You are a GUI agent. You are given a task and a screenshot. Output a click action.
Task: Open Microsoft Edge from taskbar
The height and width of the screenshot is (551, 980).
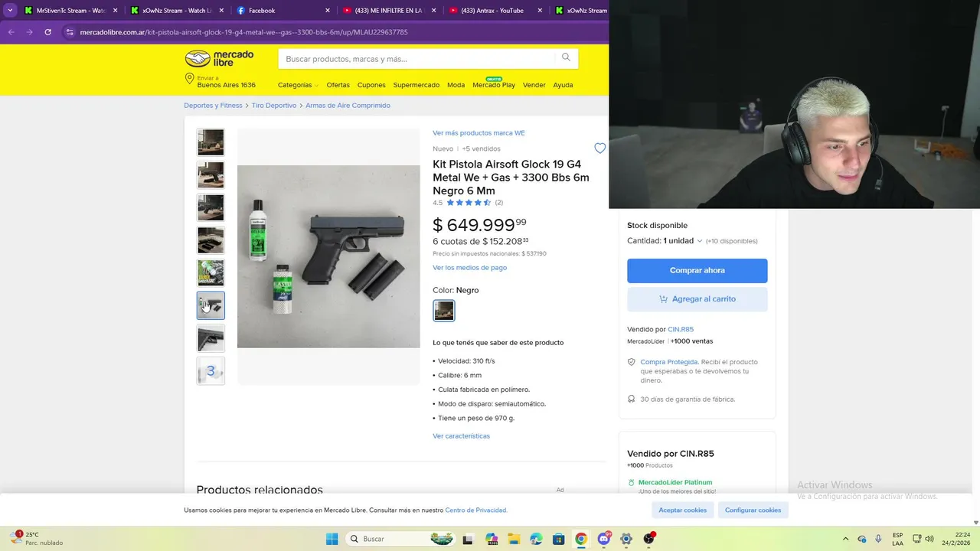point(536,539)
